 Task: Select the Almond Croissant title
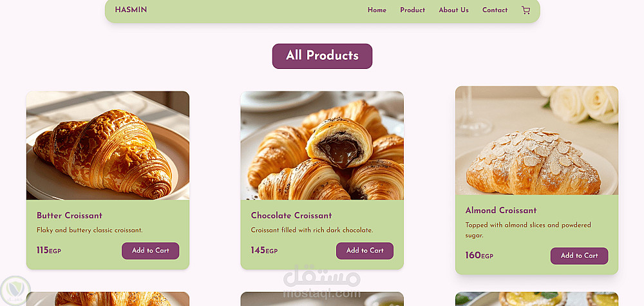coord(500,211)
